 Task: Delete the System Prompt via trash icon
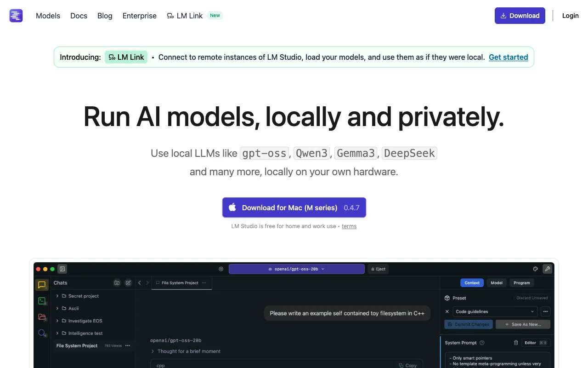click(515, 343)
